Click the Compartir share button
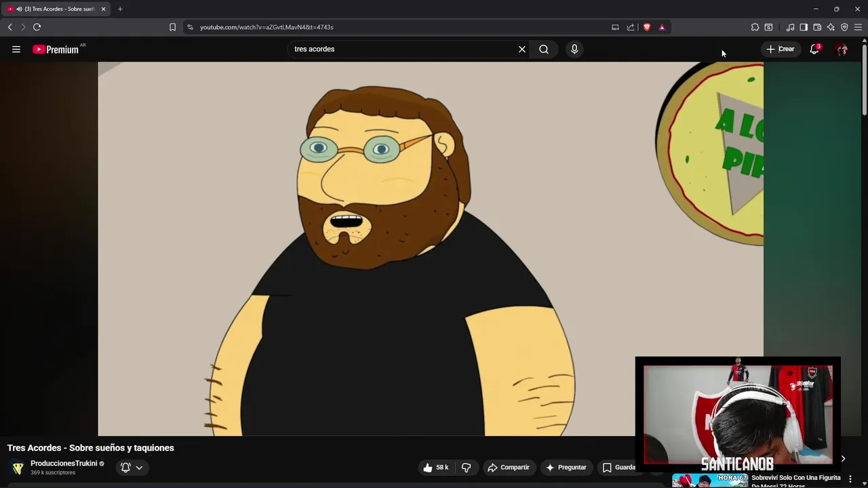Screen dimensions: 868x488 pos(509,468)
